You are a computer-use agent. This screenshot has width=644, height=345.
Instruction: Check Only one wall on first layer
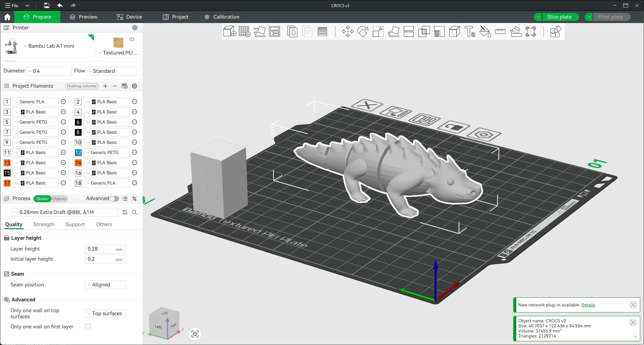88,327
